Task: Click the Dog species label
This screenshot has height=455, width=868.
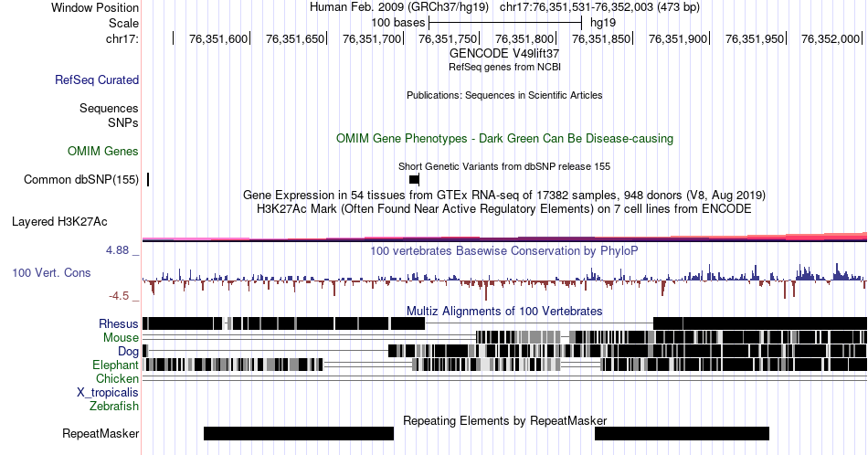Action: 129,352
